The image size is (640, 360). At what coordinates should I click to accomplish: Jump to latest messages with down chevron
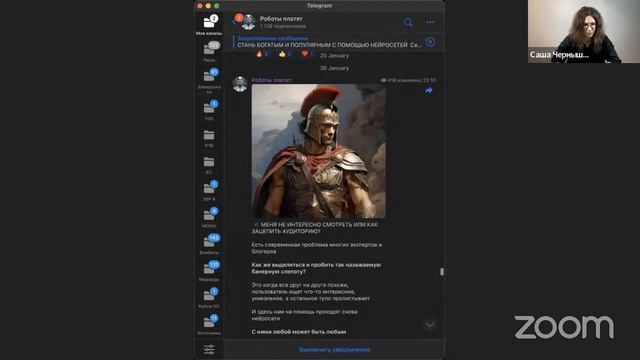coord(429,325)
